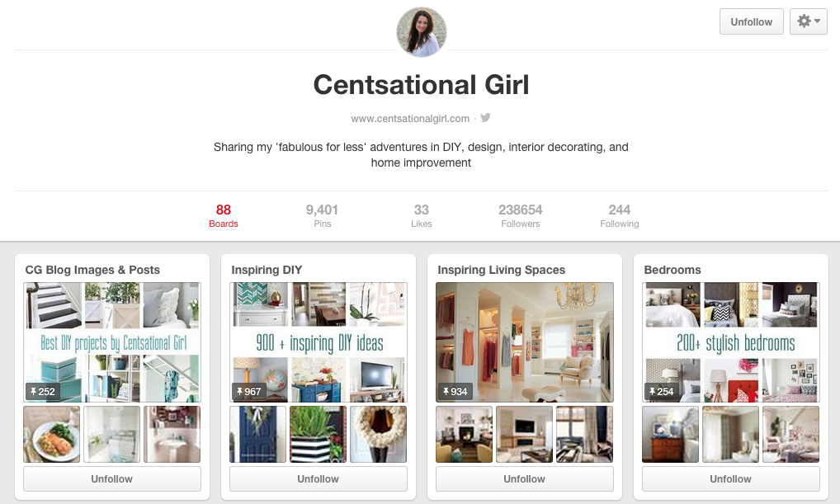Click the pin count badge 967

click(x=249, y=392)
